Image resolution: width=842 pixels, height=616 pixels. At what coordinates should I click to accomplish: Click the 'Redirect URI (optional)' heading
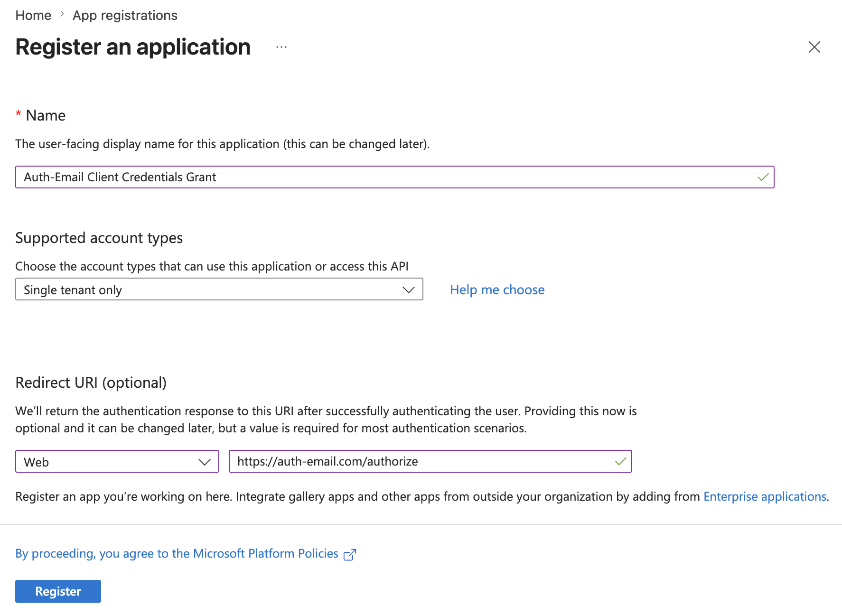[x=91, y=383]
